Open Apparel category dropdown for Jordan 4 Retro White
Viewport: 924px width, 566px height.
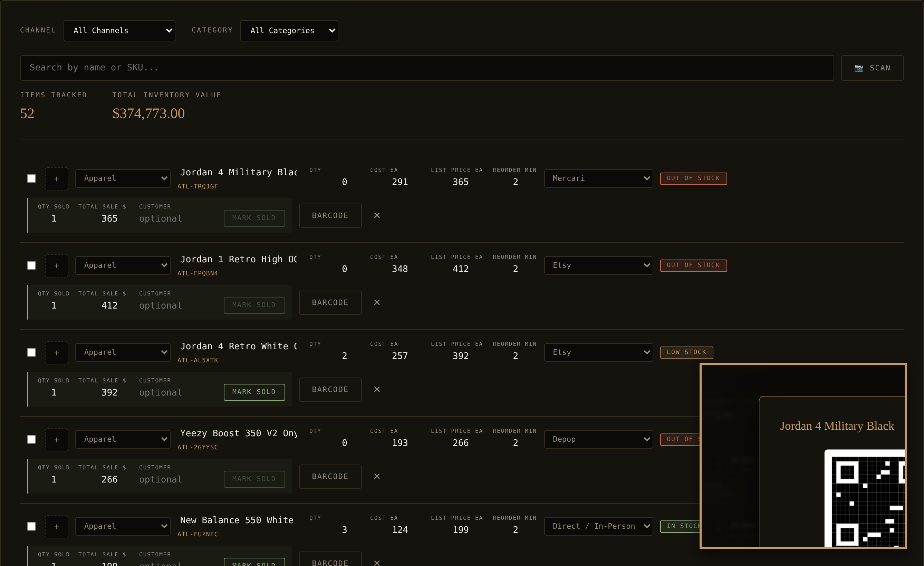pyautogui.click(x=123, y=352)
